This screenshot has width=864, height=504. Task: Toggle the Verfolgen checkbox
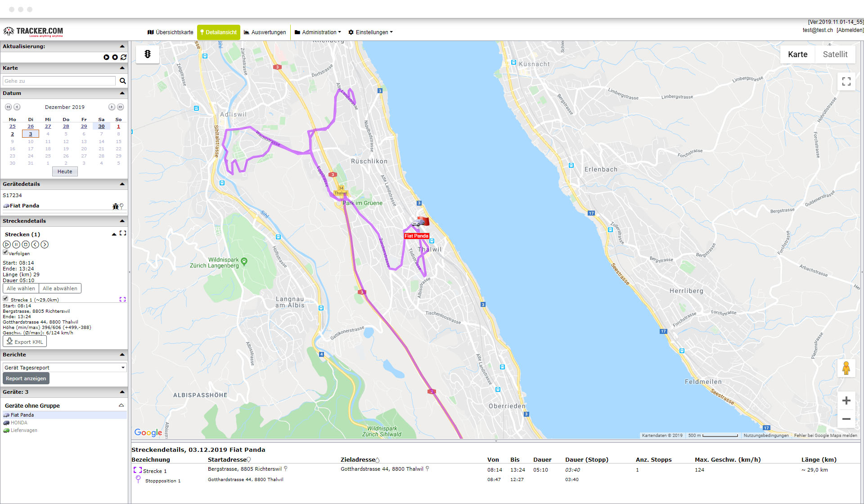pyautogui.click(x=6, y=252)
